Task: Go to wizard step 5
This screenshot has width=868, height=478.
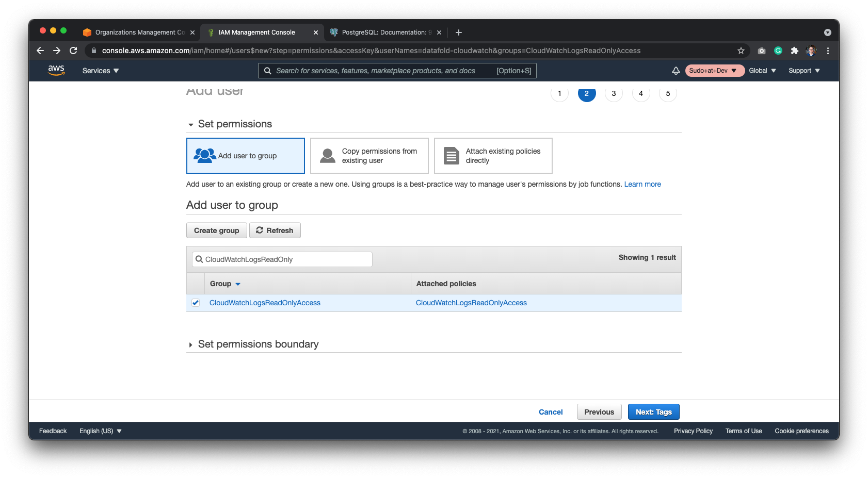Action: 668,93
